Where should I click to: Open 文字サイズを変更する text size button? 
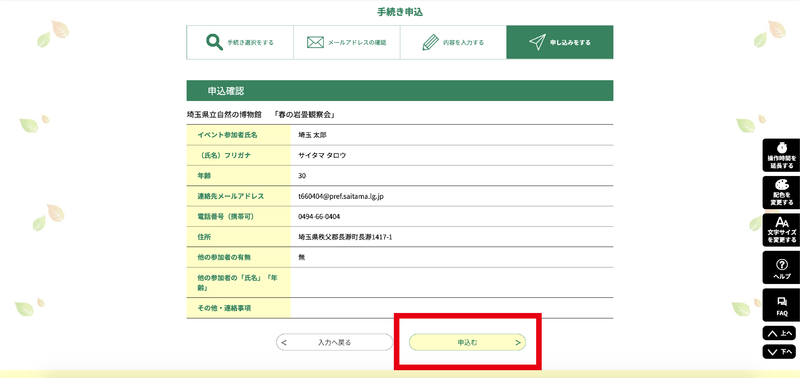click(781, 230)
